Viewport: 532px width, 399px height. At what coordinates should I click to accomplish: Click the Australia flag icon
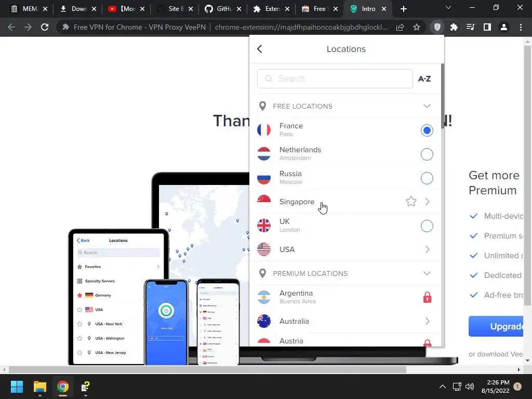coord(264,321)
